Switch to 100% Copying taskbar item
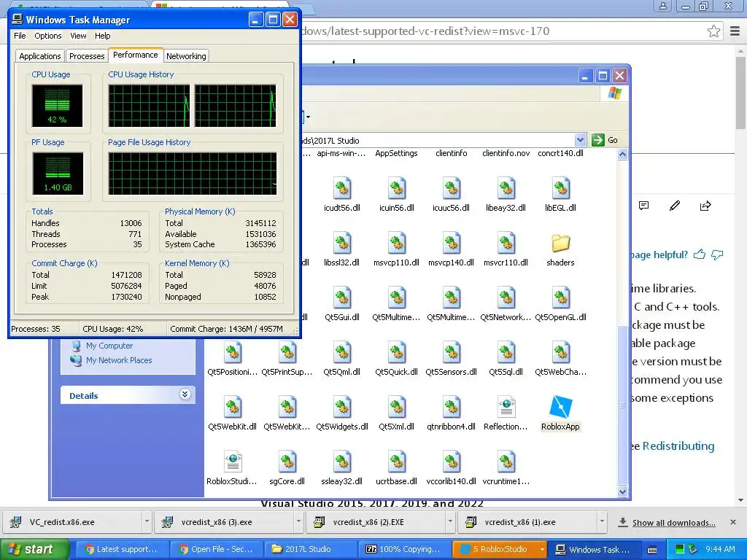The width and height of the screenshot is (747, 560). click(x=404, y=549)
